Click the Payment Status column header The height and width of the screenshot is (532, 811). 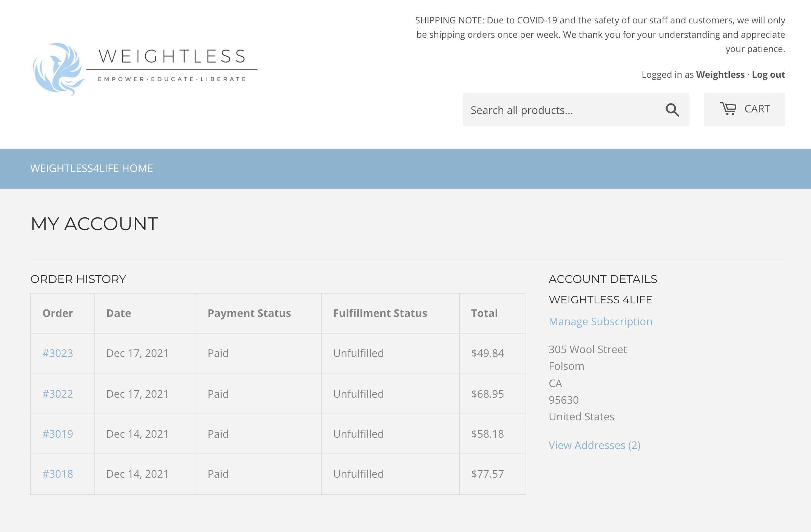pyautogui.click(x=249, y=313)
